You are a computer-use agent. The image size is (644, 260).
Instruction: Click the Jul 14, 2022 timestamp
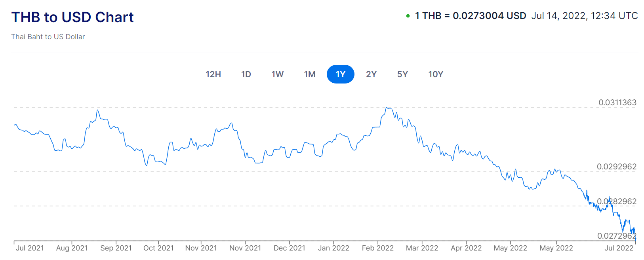tap(584, 16)
